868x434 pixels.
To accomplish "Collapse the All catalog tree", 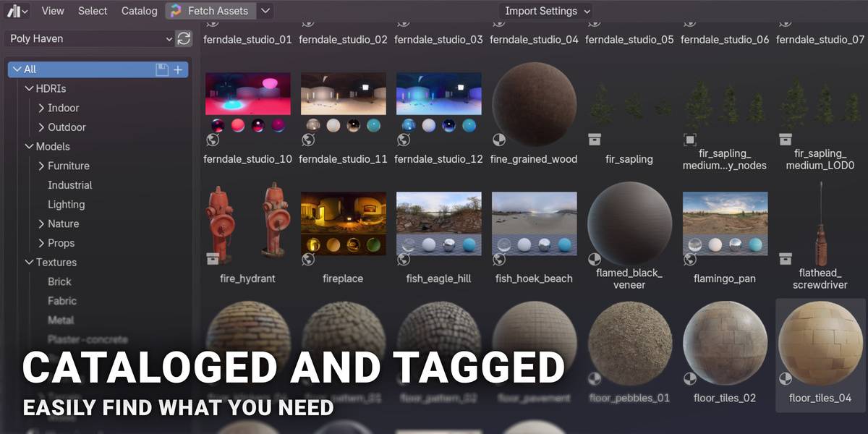I will tap(17, 69).
